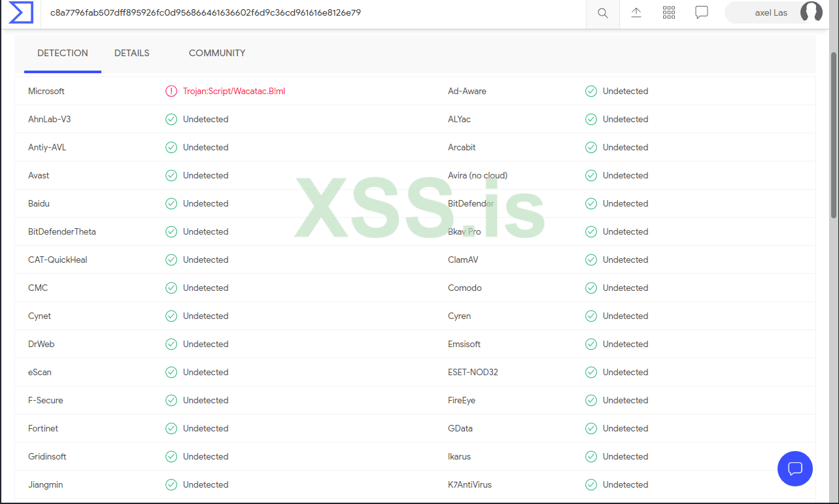The image size is (839, 504).
Task: Select the Gridinsoft vendor name
Action: click(x=47, y=457)
